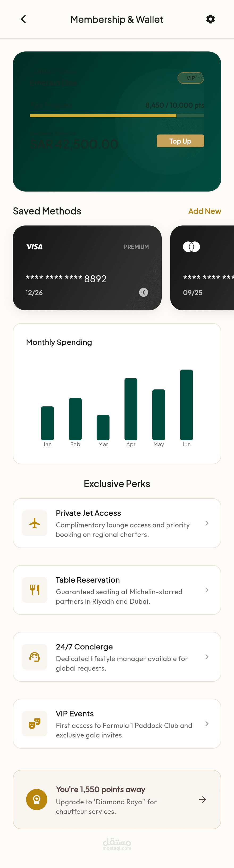Tap the VIP badge on membership card
234x868 pixels.
(x=191, y=78)
